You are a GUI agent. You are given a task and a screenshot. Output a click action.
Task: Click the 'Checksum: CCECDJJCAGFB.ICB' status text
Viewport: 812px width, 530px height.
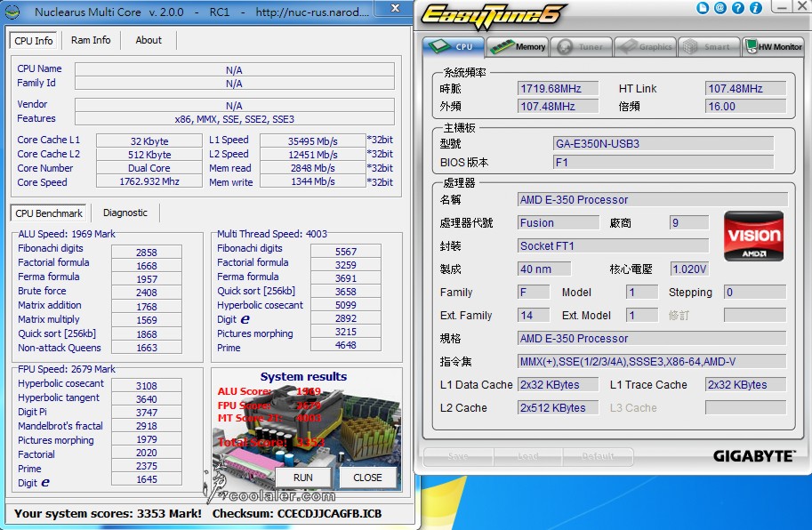[297, 513]
